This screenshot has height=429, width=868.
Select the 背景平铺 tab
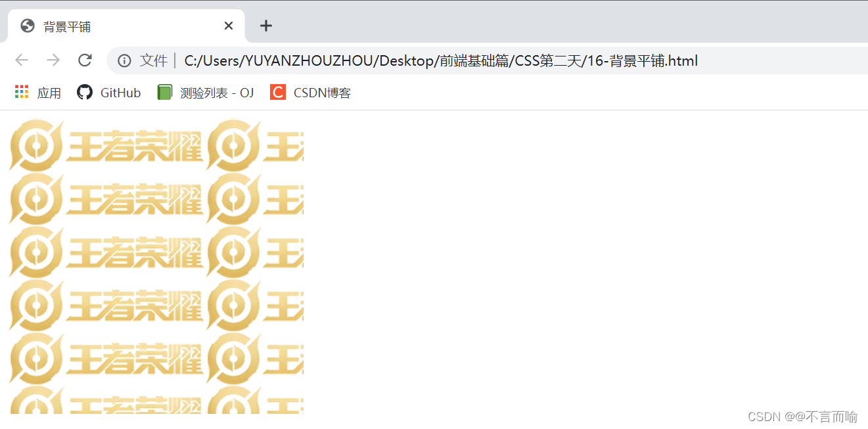tap(126, 26)
